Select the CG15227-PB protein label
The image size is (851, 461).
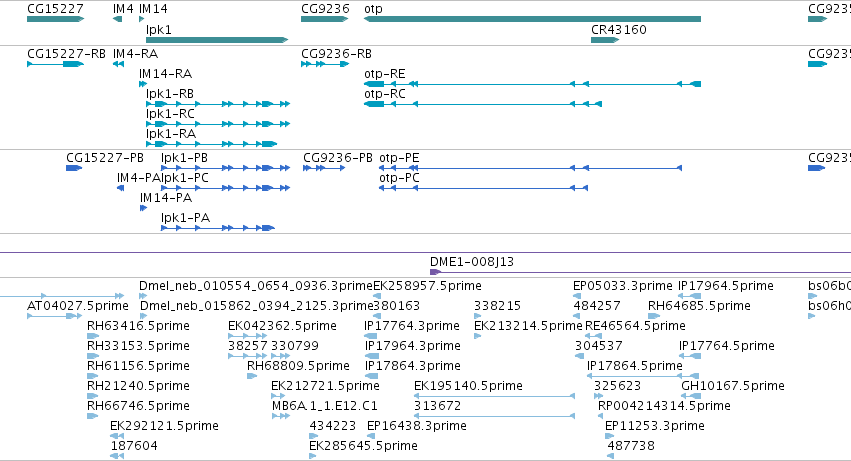tap(105, 158)
